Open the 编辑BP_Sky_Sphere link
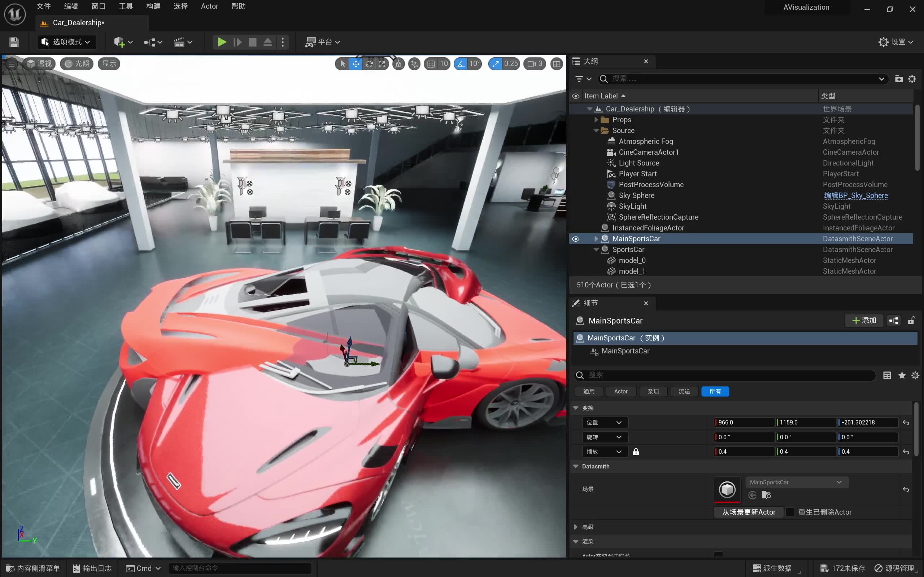Screen dimensions: 924x577 (x=856, y=195)
